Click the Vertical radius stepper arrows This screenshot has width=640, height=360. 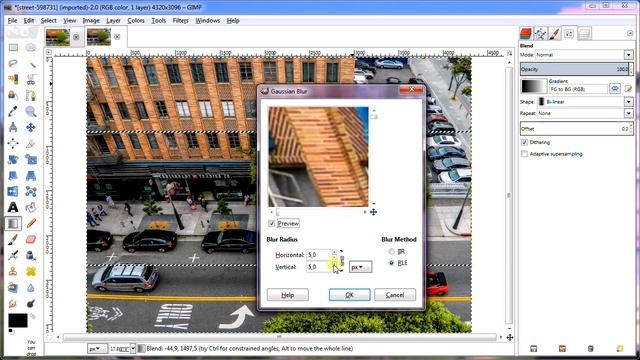click(334, 267)
